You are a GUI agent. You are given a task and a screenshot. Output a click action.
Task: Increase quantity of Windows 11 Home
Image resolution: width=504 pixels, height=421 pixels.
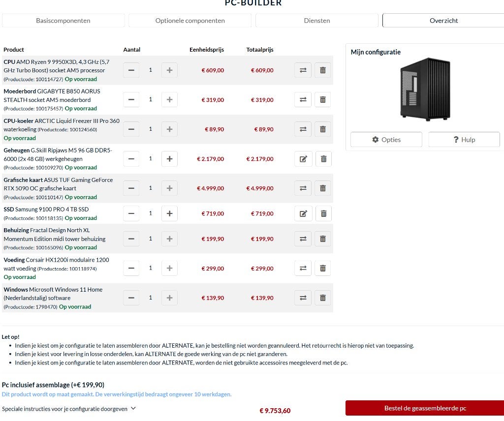pos(169,298)
